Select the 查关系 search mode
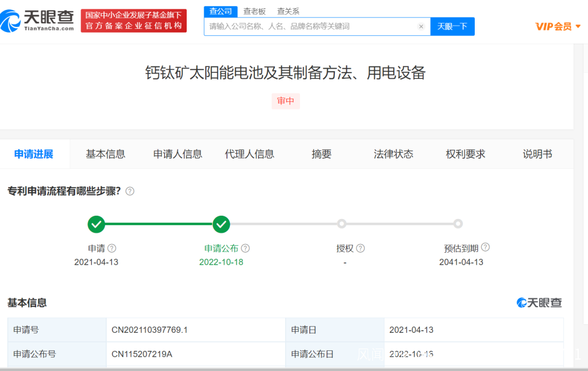The height and width of the screenshot is (371, 588). point(288,11)
